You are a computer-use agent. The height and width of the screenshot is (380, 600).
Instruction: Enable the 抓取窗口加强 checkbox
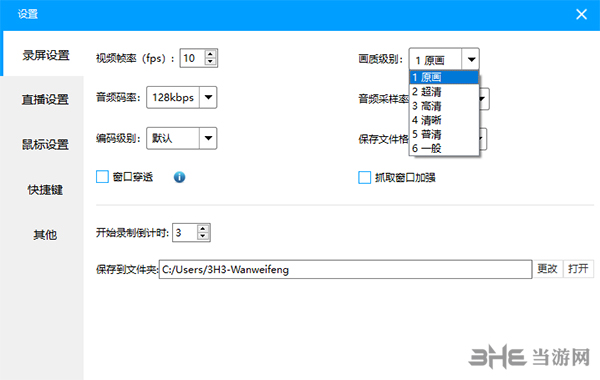pos(364,178)
